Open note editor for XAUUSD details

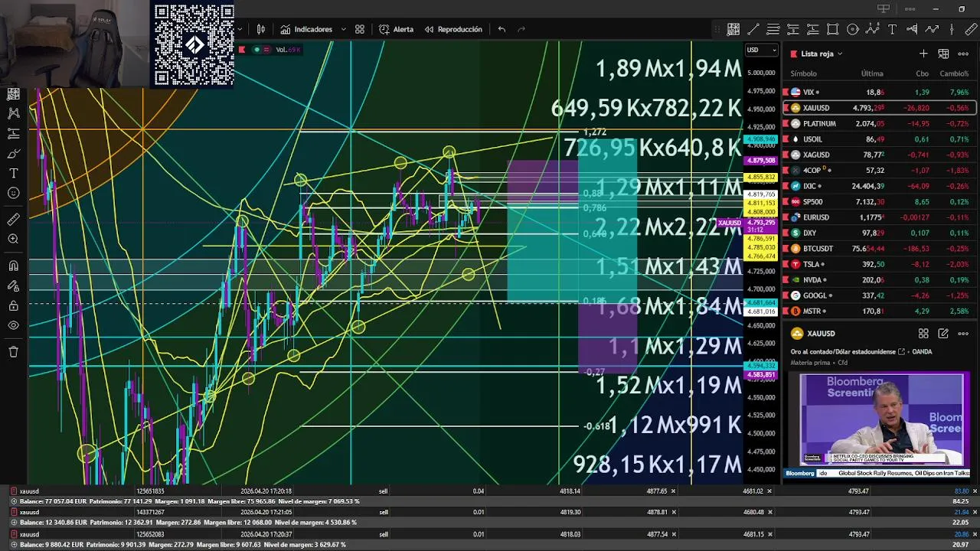click(943, 334)
